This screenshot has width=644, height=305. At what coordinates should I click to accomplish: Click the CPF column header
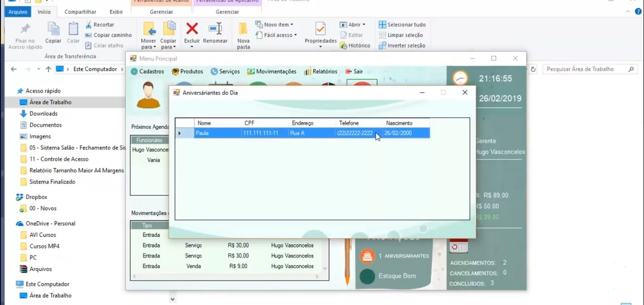pyautogui.click(x=264, y=123)
